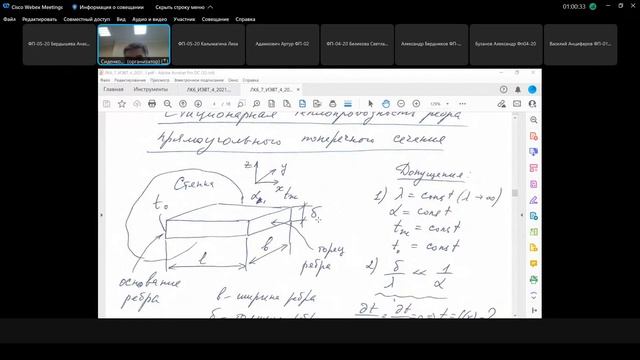Viewport: 640px width, 360px height.
Task: Expand more tools chevron in right pane
Action: pos(533,296)
